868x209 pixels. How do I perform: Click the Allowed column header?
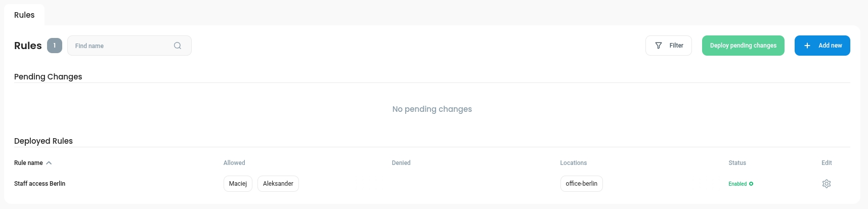(234, 163)
